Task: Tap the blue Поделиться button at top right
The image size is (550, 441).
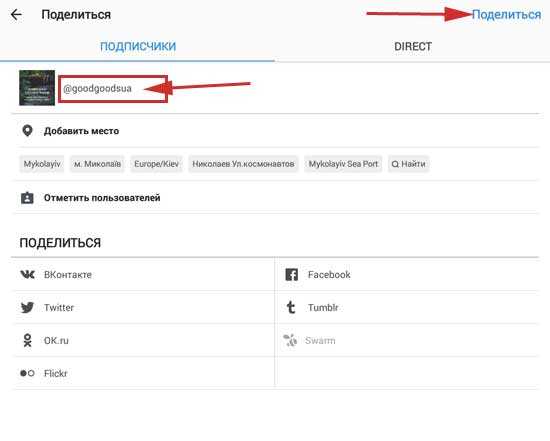Action: point(506,15)
